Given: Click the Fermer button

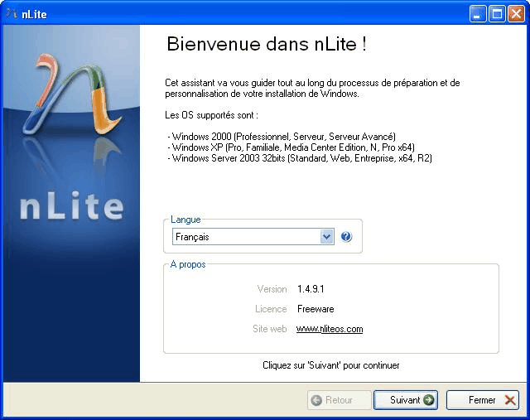Looking at the screenshot, I should [482, 400].
